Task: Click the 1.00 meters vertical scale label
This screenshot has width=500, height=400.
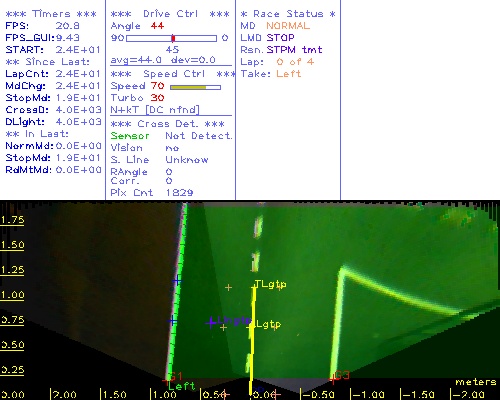Action: click(x=12, y=295)
